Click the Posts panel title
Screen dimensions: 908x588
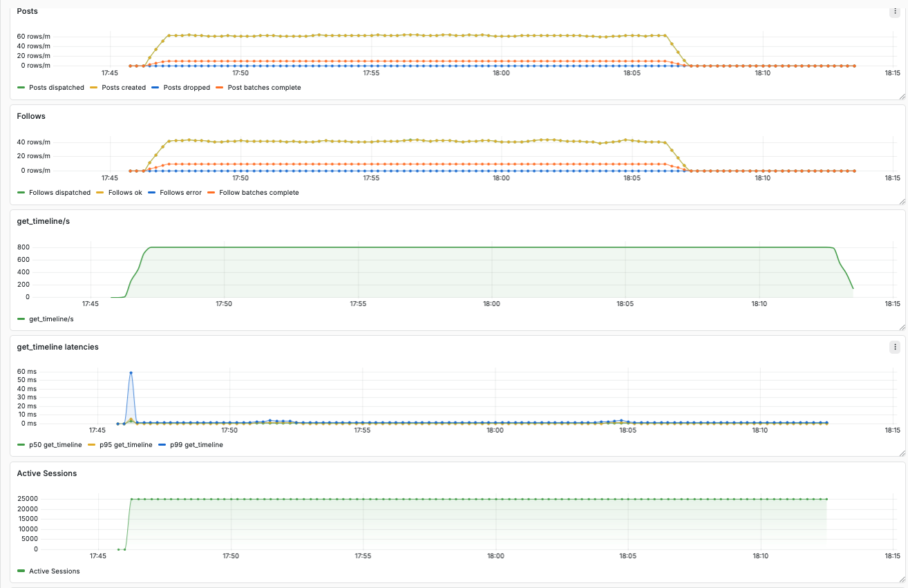pos(27,11)
